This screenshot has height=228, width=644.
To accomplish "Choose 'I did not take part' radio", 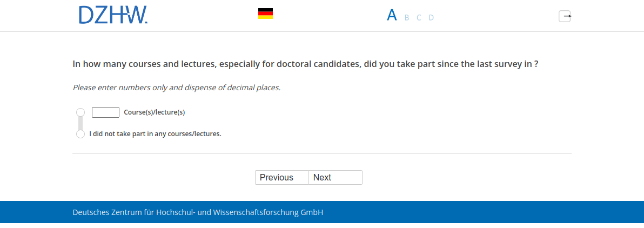I will 81,134.
